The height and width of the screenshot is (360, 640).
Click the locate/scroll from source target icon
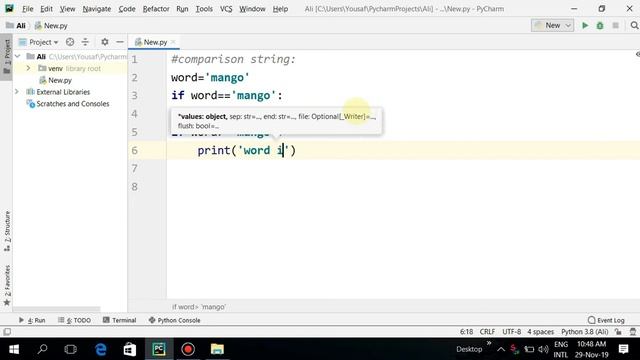70,42
